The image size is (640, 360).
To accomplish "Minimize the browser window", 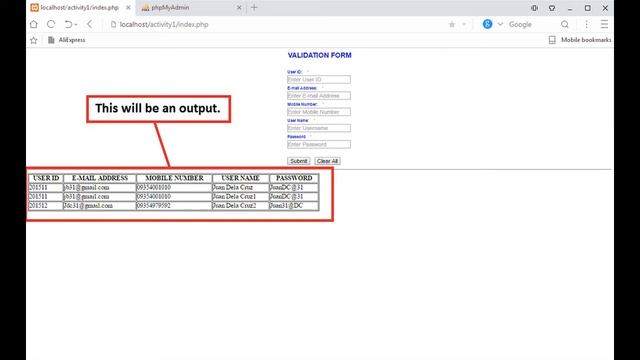I will coord(570,8).
